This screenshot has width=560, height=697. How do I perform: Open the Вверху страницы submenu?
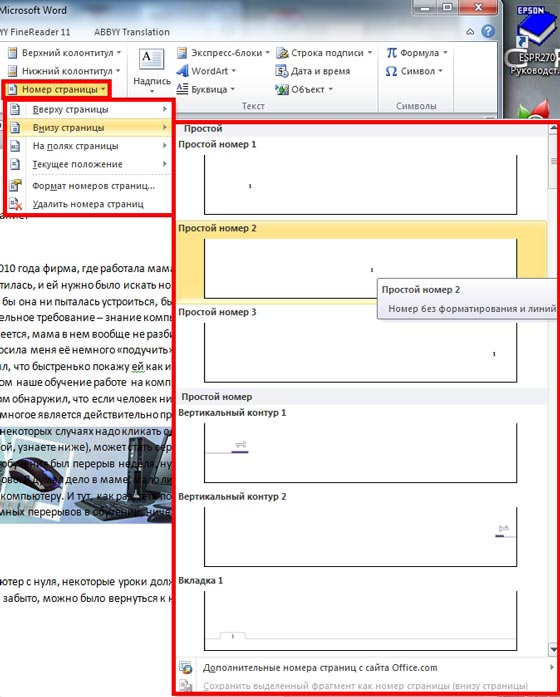(89, 109)
